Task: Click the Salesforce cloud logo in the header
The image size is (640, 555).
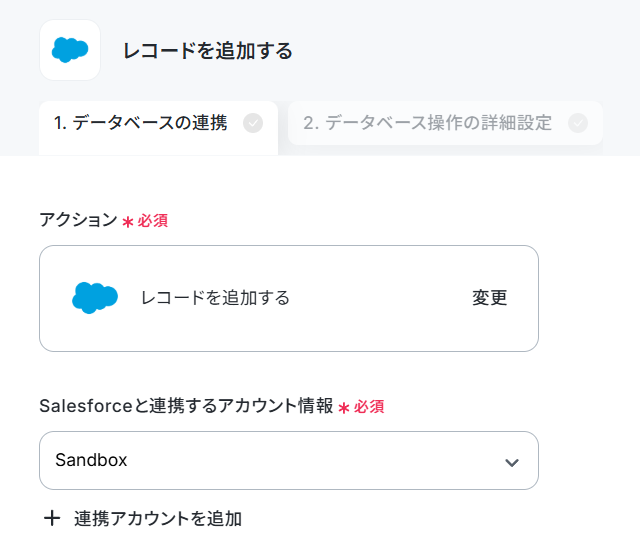Action: pos(70,50)
